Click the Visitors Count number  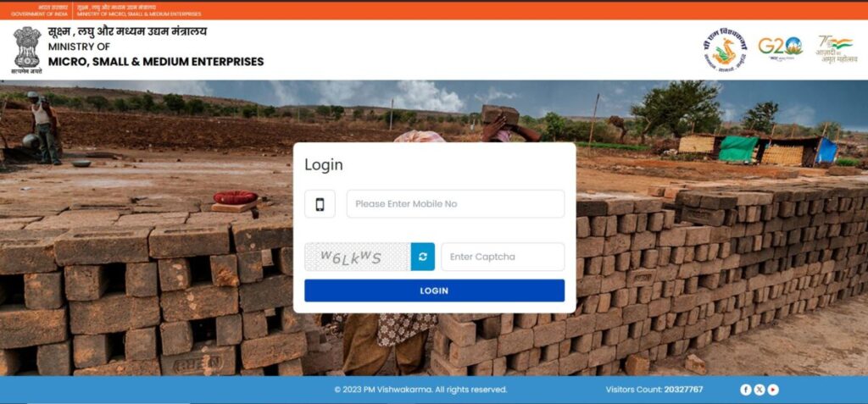coord(684,390)
